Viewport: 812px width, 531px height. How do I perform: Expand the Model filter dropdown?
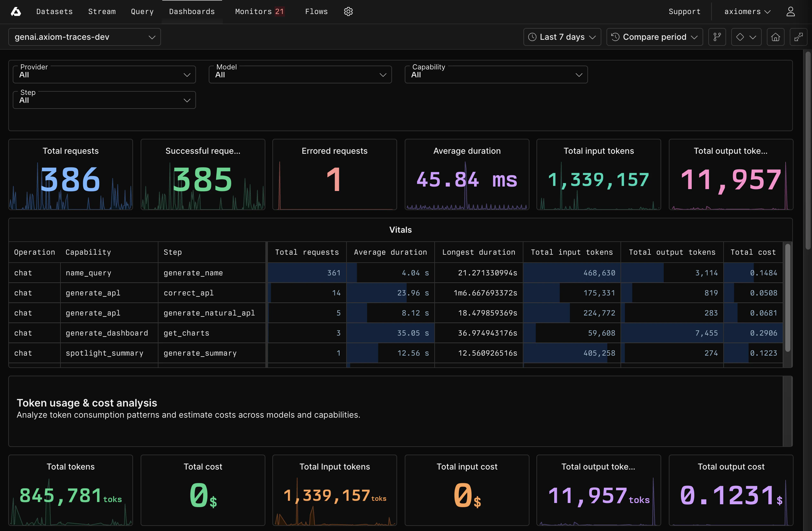(300, 74)
